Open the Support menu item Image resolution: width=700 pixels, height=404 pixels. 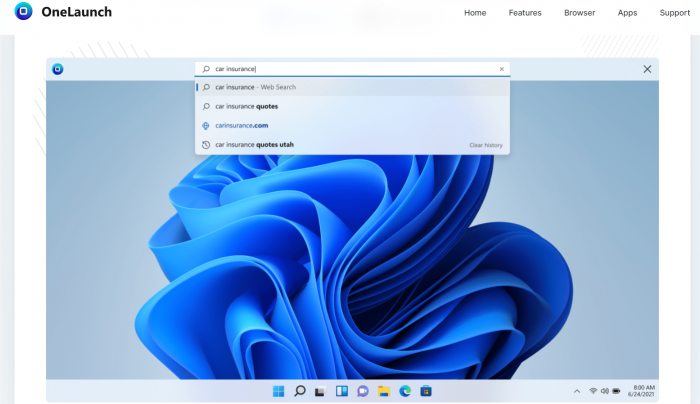pyautogui.click(x=675, y=13)
